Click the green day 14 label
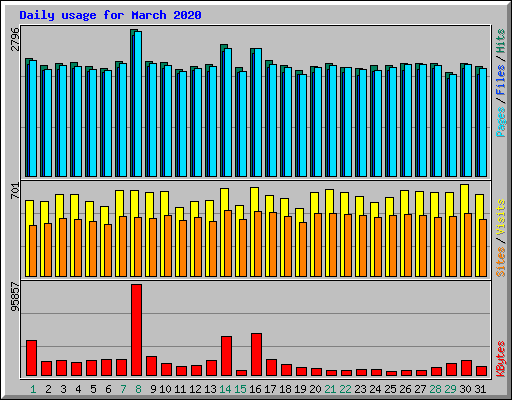The height and width of the screenshot is (400, 512). 225,389
